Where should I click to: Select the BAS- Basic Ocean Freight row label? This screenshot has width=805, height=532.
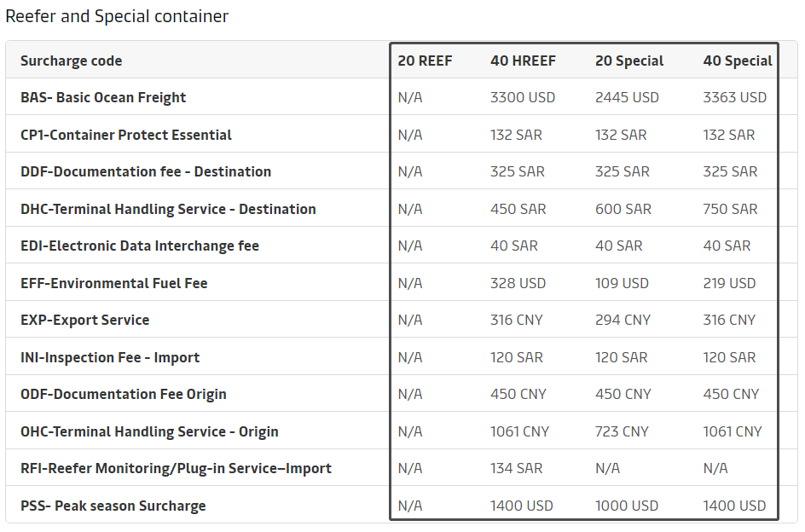pyautogui.click(x=103, y=97)
